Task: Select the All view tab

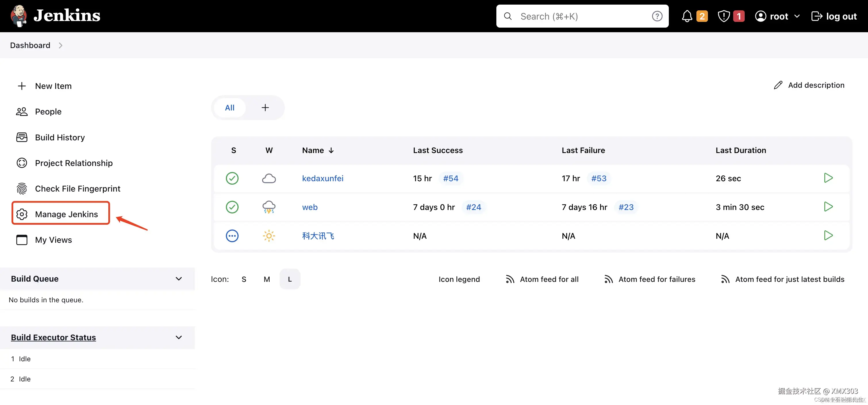Action: [229, 108]
